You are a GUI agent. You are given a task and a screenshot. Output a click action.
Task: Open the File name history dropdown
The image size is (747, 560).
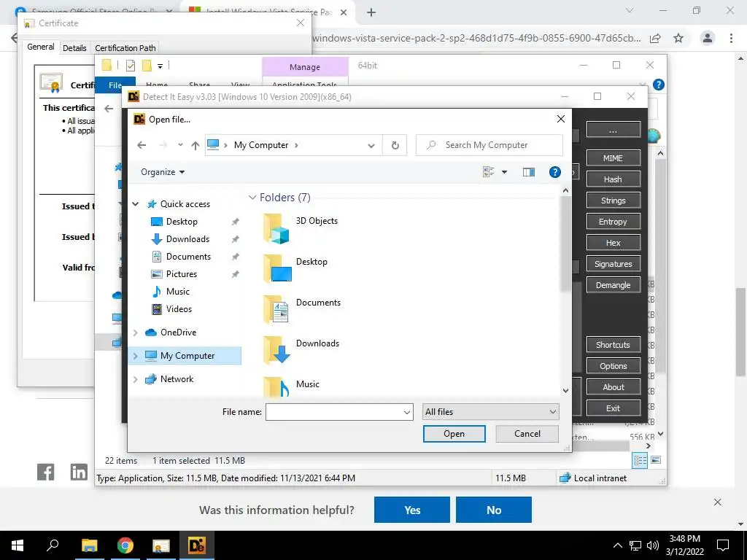[x=407, y=413]
